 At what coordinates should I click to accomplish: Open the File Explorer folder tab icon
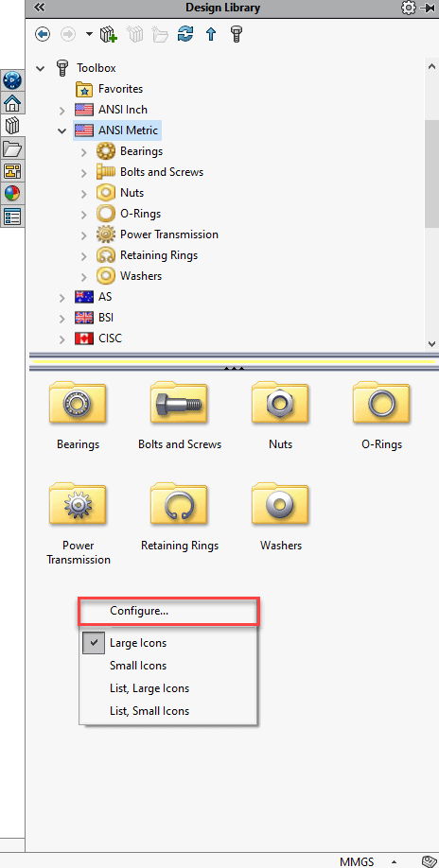tap(12, 148)
